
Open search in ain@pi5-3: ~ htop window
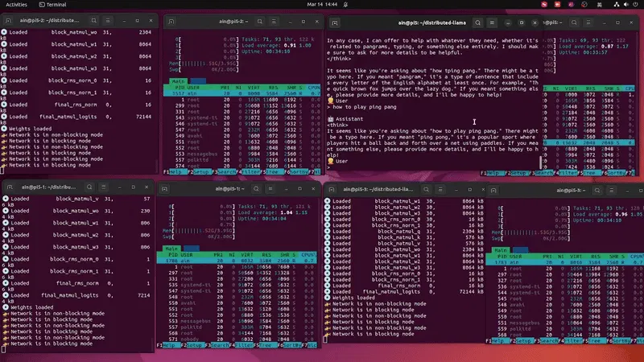(x=597, y=191)
